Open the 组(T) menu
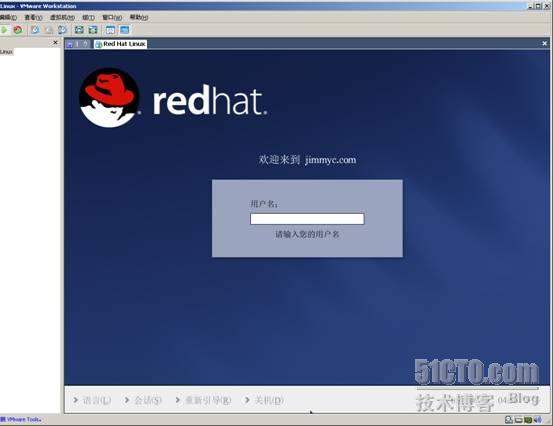This screenshot has width=553, height=426. pyautogui.click(x=89, y=17)
